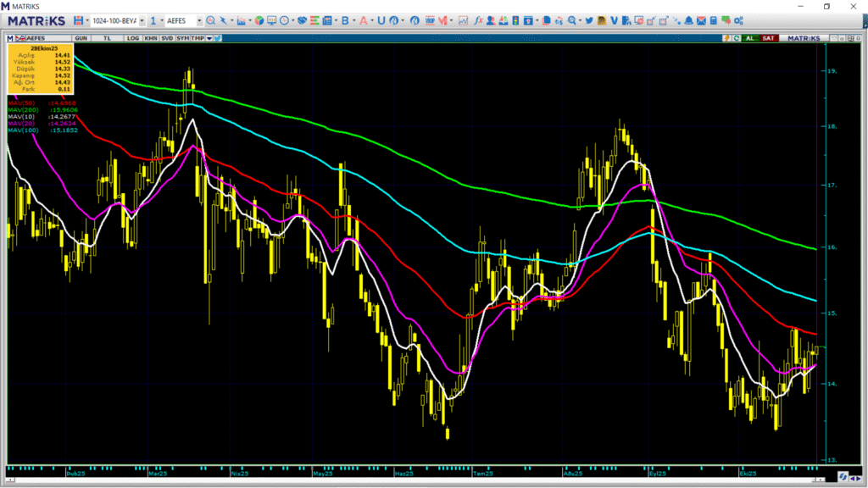This screenshot has height=488, width=868.
Task: Select the KHN option in chart header
Action: coord(150,38)
